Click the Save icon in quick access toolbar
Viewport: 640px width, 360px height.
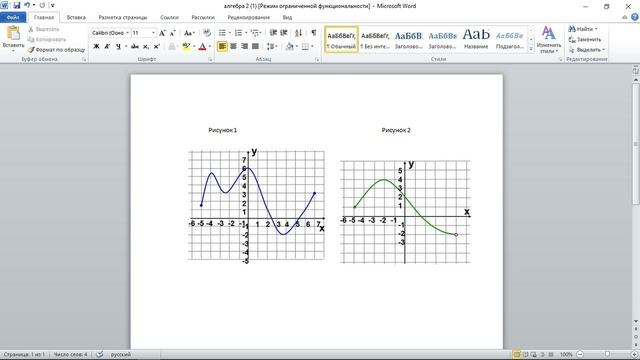pyautogui.click(x=17, y=5)
